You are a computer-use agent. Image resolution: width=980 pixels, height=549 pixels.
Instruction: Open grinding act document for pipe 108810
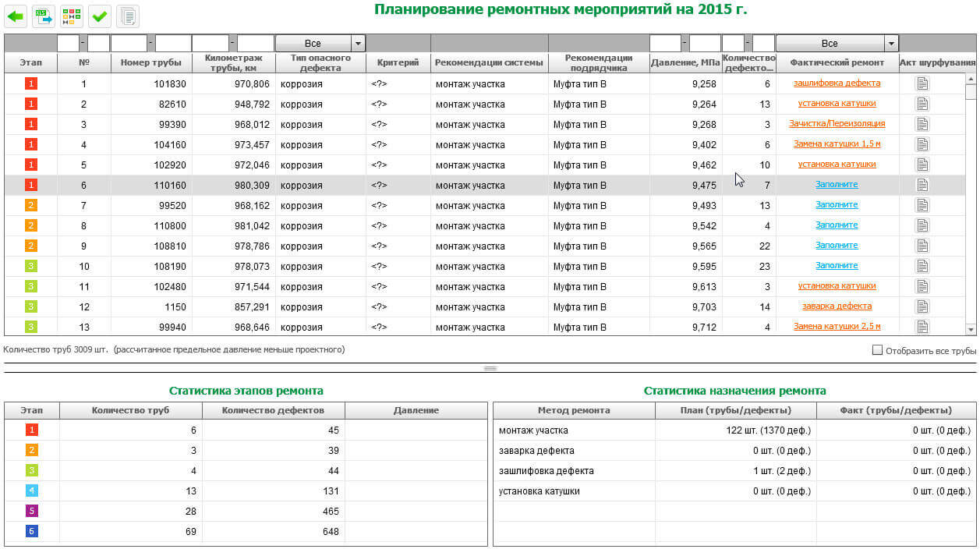[922, 246]
